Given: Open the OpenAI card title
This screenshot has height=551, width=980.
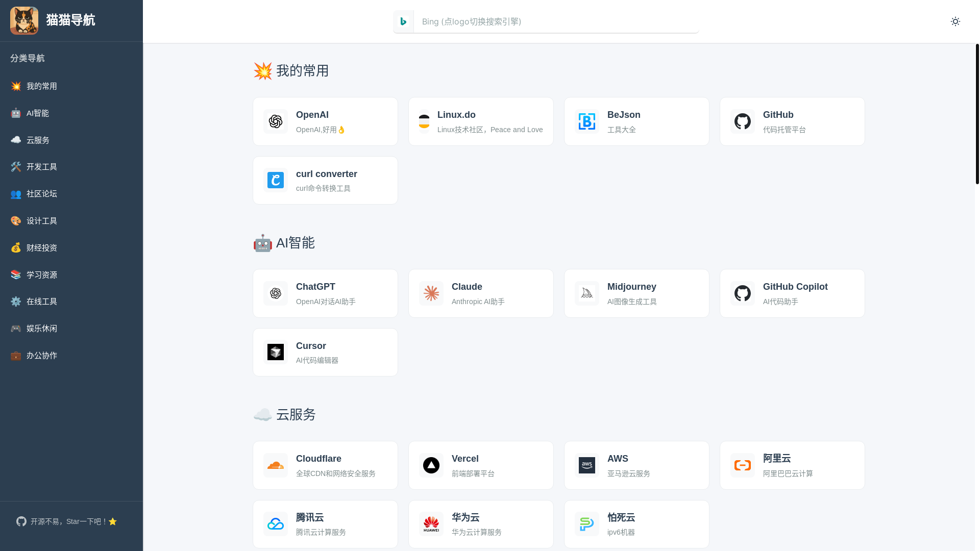Looking at the screenshot, I should coord(312,115).
